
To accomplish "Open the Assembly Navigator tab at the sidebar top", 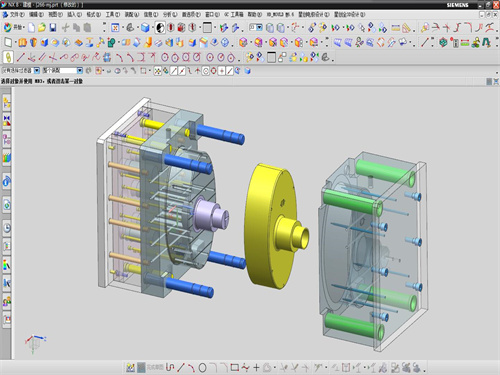I will (7, 103).
